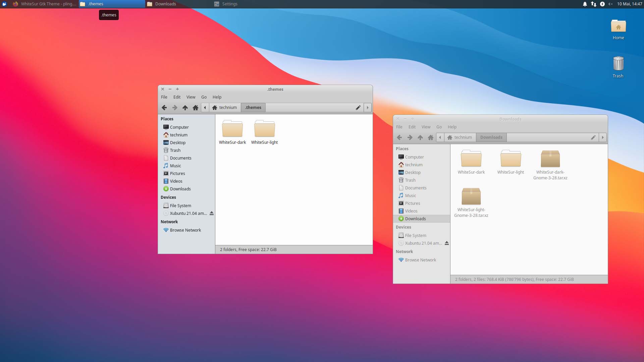Click the right chevron at the .themes path bar
The image size is (644, 362).
[367, 107]
